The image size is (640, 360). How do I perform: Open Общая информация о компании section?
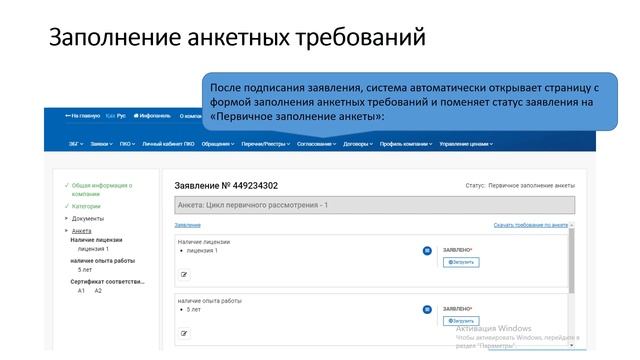click(x=102, y=189)
